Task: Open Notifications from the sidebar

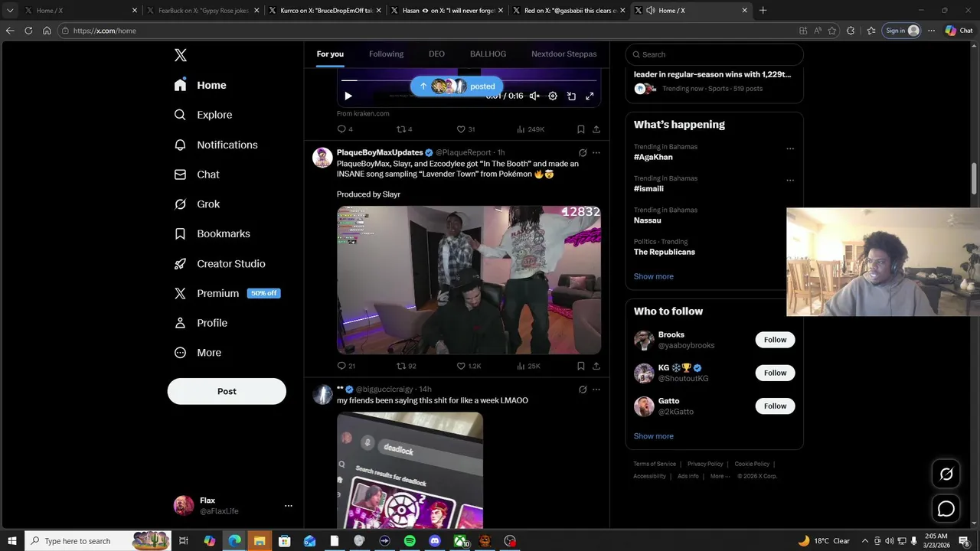Action: [217, 145]
